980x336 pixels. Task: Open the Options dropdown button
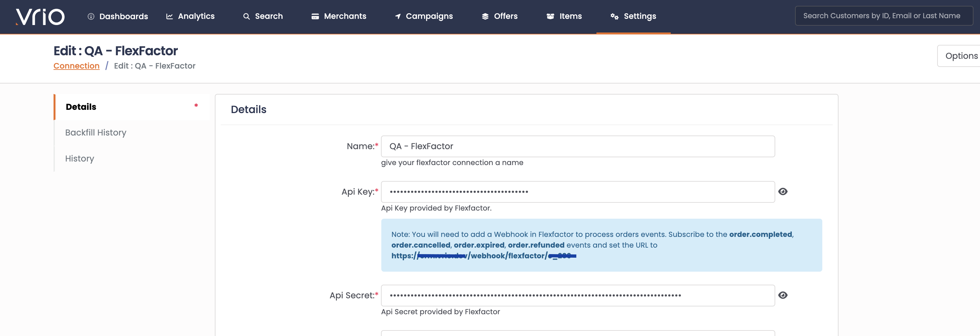(x=959, y=56)
